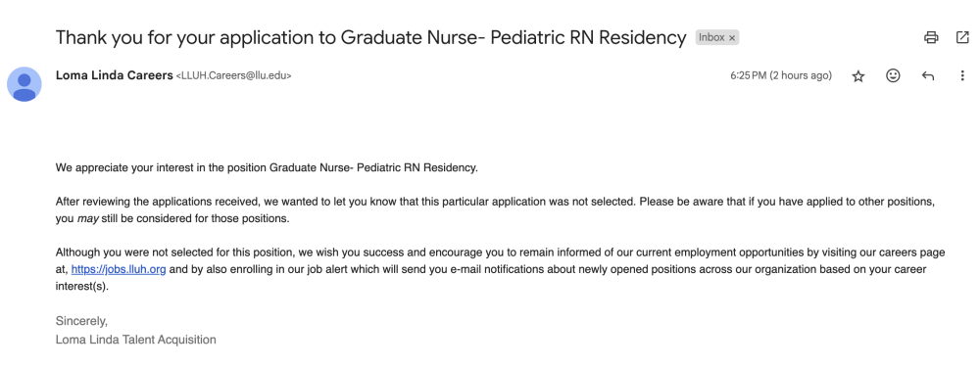Print this email using the printer icon
This screenshot has width=980, height=368.
click(931, 37)
